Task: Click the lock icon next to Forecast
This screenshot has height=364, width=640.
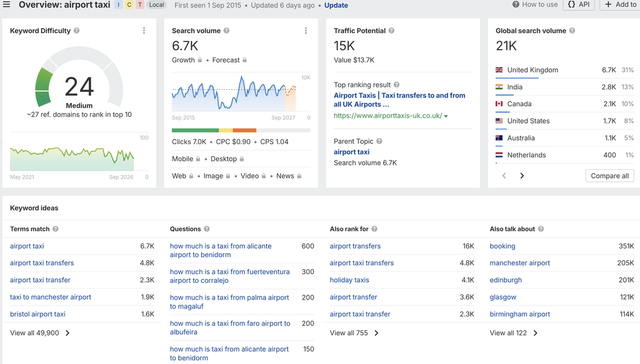Action: coord(245,60)
